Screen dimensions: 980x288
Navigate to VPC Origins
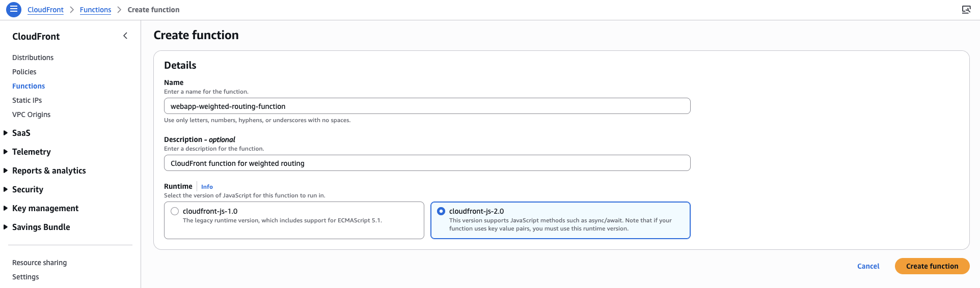pos(32,114)
